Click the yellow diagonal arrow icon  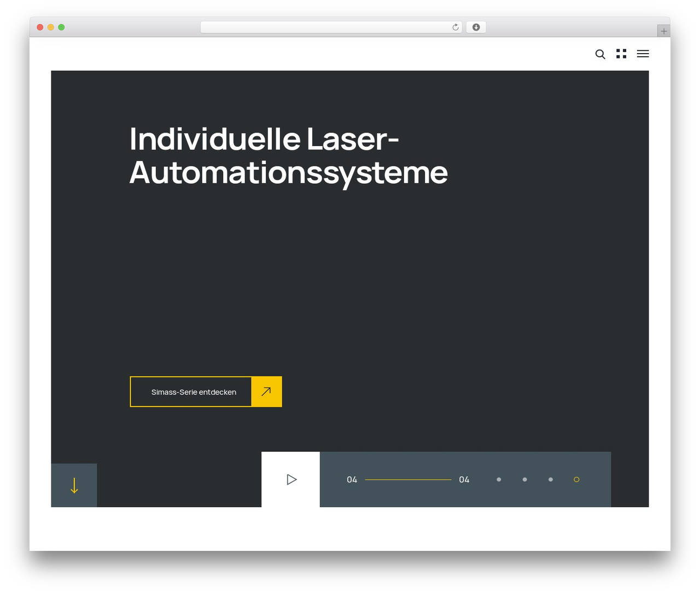(x=266, y=392)
